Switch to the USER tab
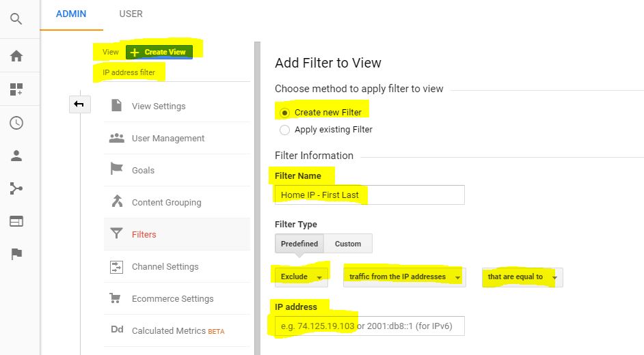Image resolution: width=644 pixels, height=355 pixels. (131, 14)
